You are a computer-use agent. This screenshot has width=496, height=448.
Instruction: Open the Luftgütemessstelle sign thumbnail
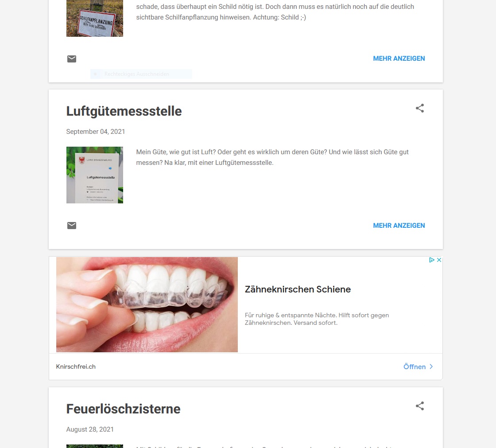coord(95,175)
